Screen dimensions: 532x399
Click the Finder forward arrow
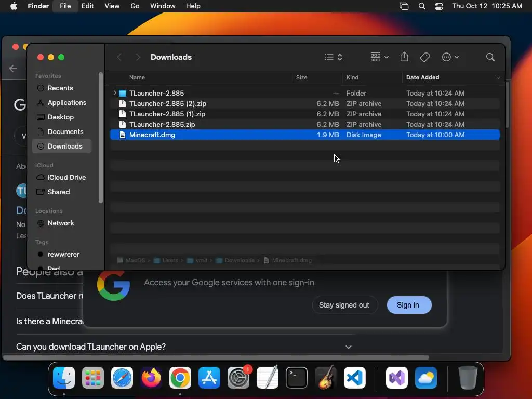pos(138,57)
